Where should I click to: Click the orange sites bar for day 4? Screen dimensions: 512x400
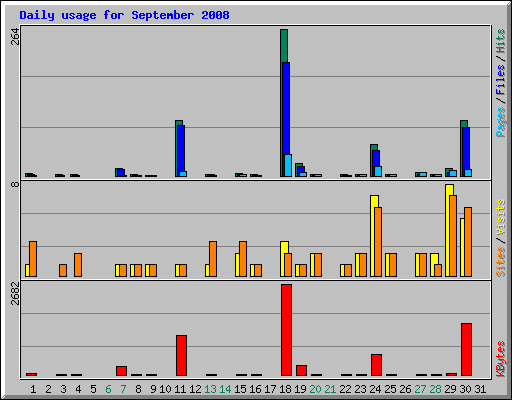click(78, 265)
